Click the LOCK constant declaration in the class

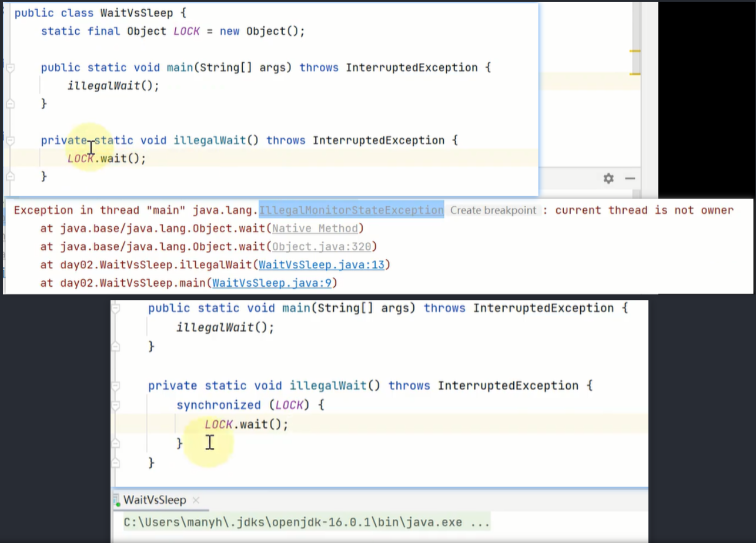(x=186, y=31)
